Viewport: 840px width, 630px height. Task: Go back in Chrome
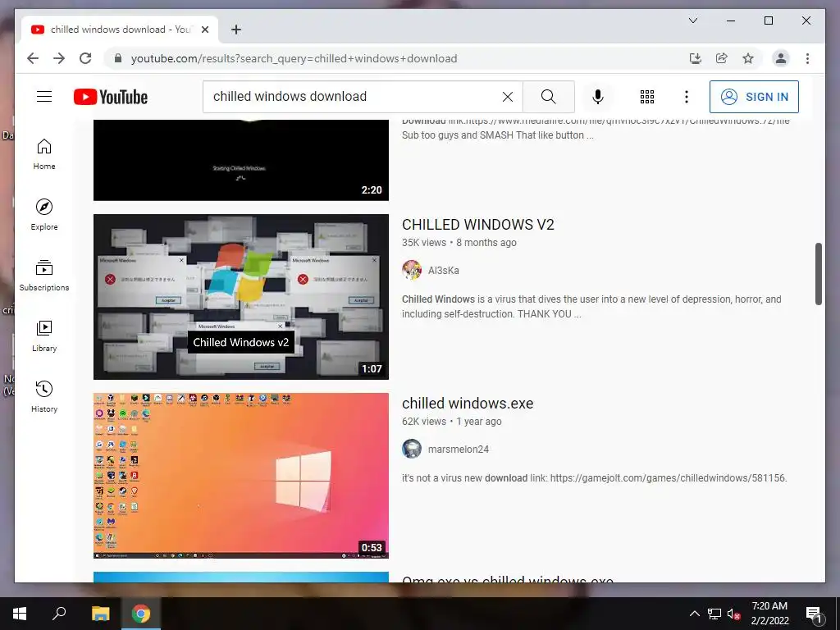pos(33,58)
